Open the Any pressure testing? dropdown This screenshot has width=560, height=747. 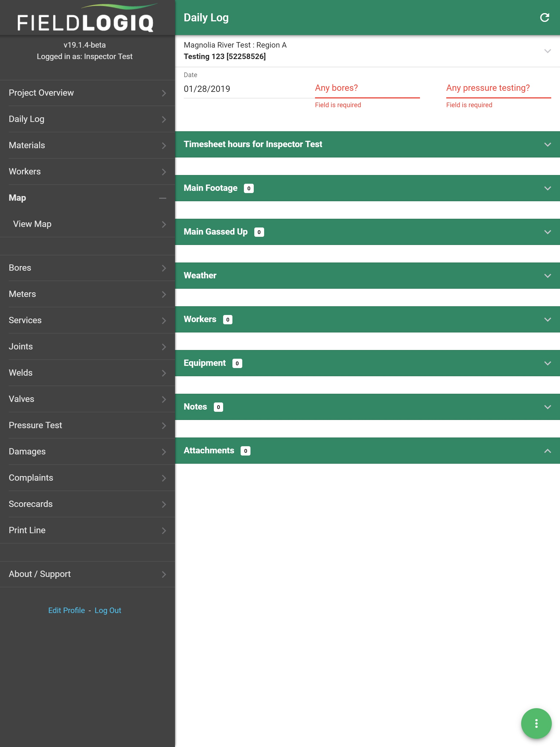[498, 89]
